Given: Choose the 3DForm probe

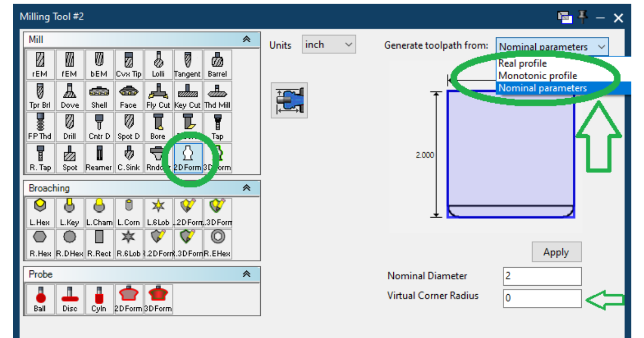Looking at the screenshot, I should (x=158, y=299).
